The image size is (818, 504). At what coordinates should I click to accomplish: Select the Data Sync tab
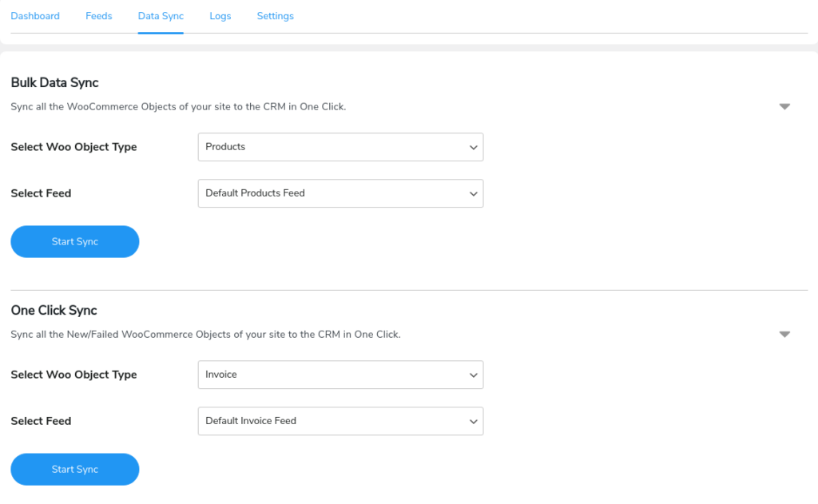coord(160,15)
